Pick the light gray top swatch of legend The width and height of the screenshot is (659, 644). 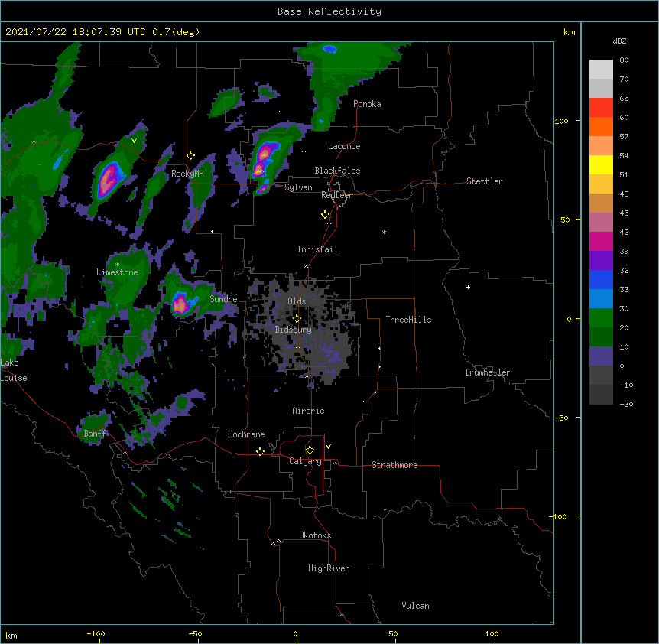601,69
